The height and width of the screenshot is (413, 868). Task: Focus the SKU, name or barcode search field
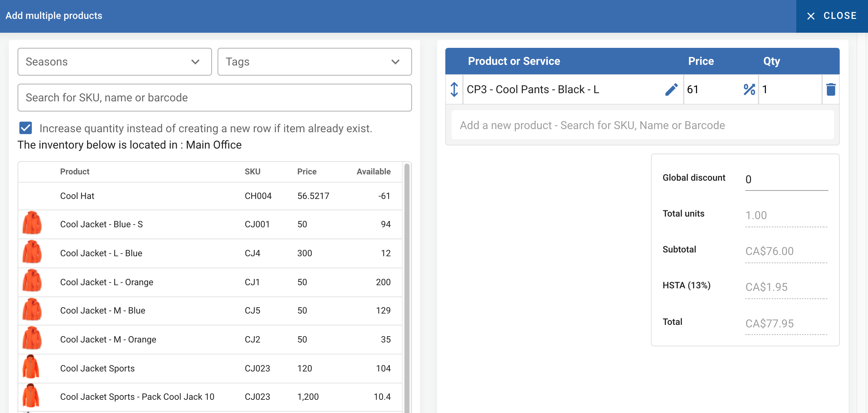click(x=214, y=98)
